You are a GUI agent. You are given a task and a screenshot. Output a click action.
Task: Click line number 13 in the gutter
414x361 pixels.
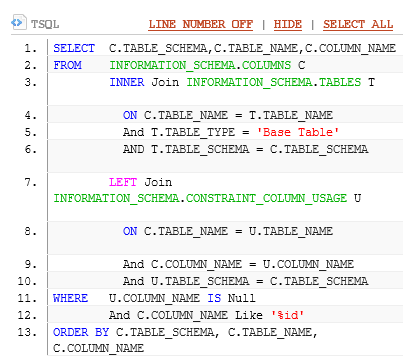(27, 332)
